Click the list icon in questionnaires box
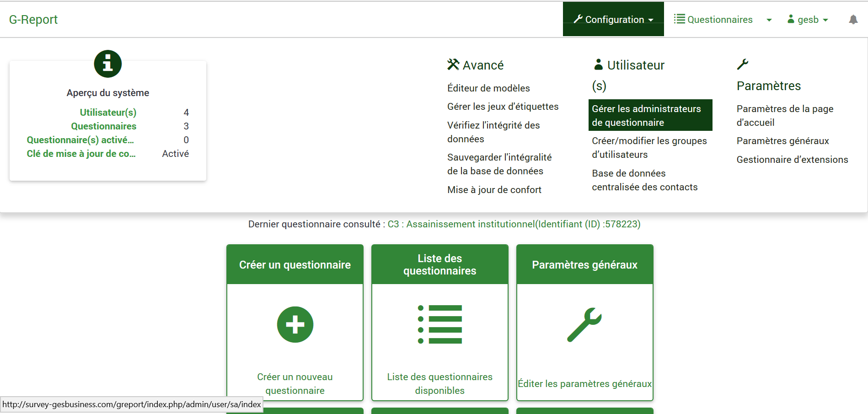 pos(440,324)
